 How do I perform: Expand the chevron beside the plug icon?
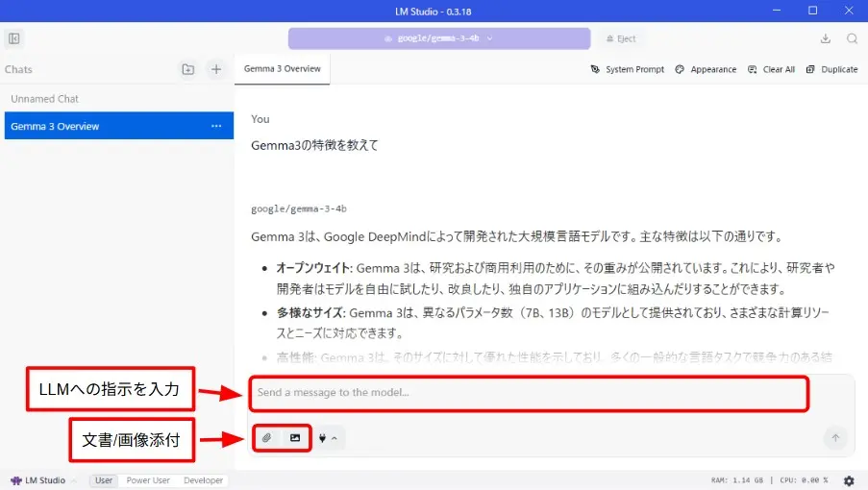[x=335, y=438]
